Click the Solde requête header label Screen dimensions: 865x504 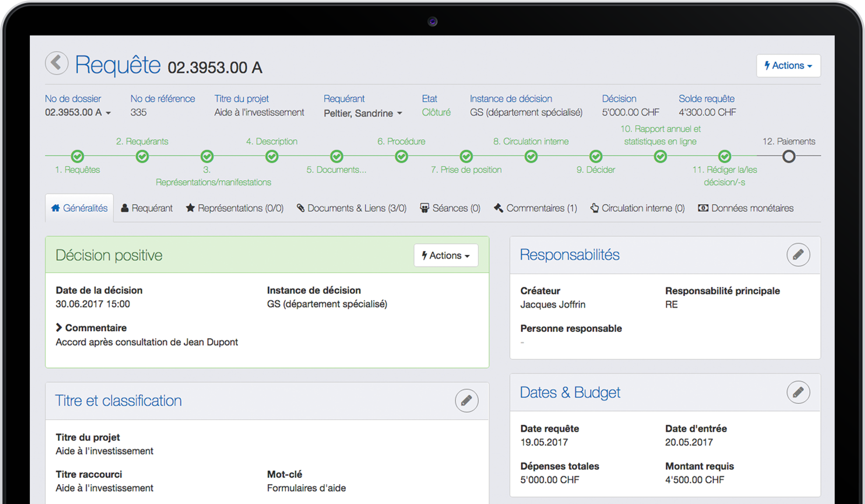706,99
